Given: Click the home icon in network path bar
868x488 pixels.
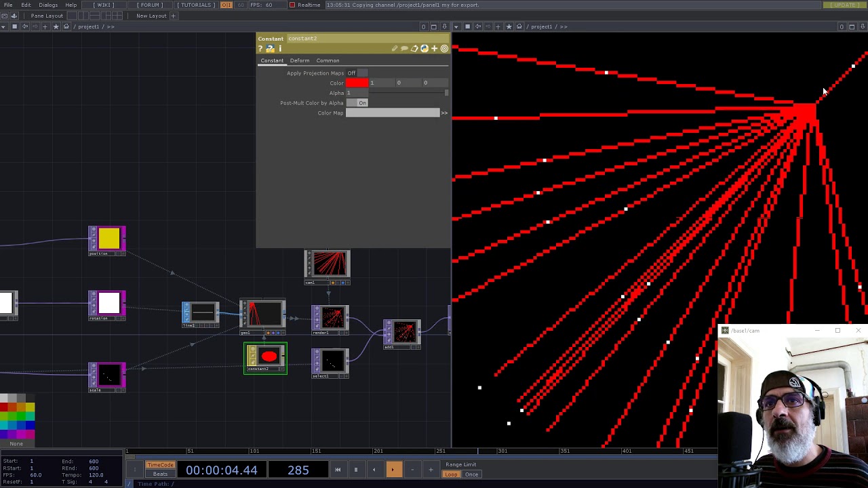Looking at the screenshot, I should pos(66,26).
